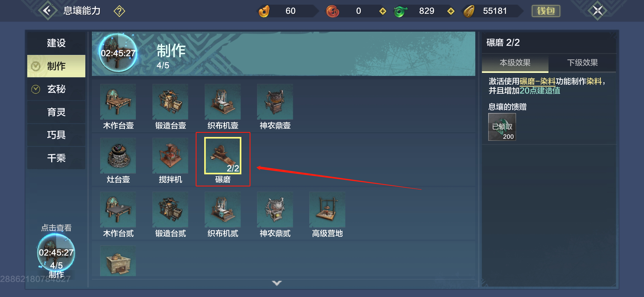Open the 搅拌机 mixer icon
644x297 pixels.
coord(170,155)
